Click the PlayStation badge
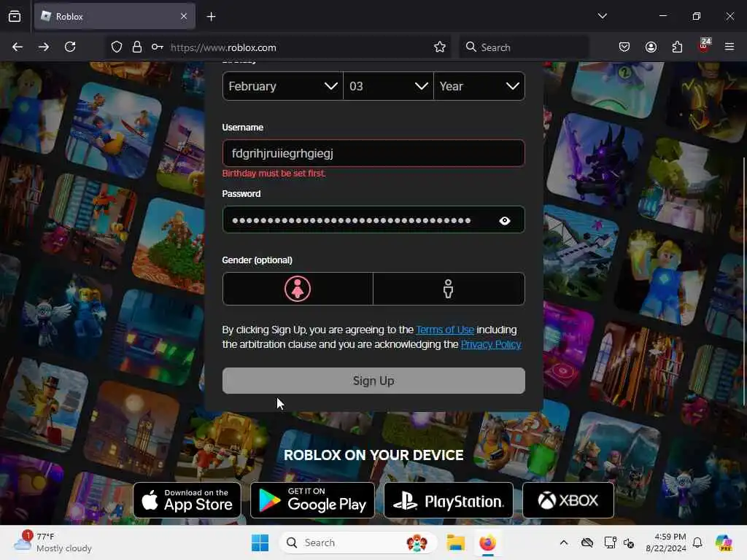 tap(449, 500)
